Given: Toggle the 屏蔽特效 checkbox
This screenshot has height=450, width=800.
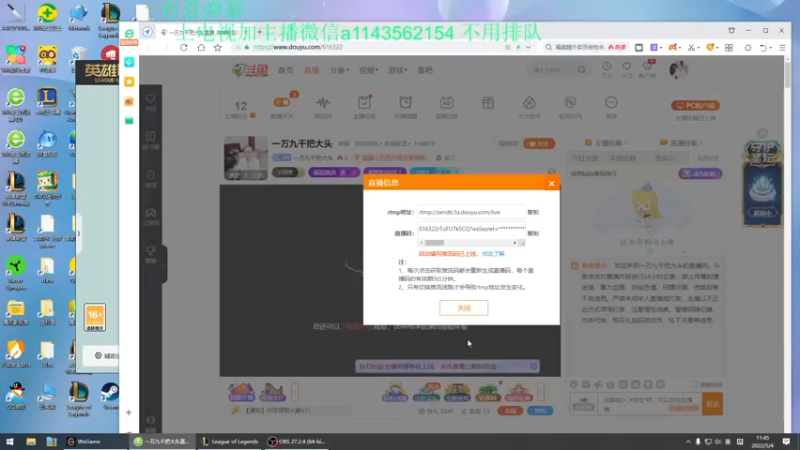Looking at the screenshot, I should [x=694, y=384].
